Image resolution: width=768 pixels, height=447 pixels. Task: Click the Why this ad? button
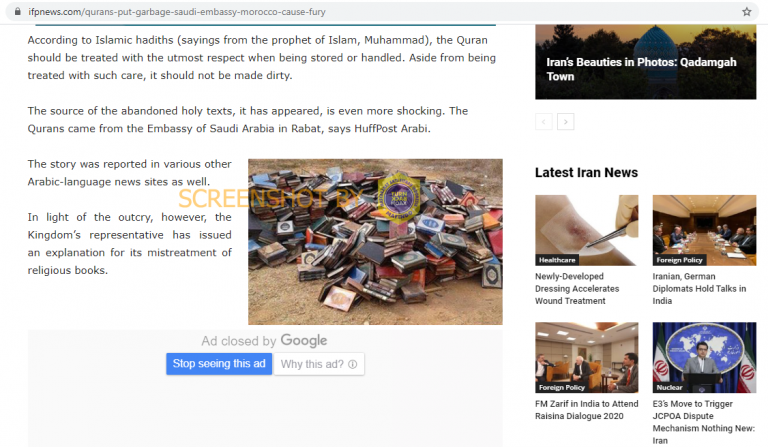point(319,364)
